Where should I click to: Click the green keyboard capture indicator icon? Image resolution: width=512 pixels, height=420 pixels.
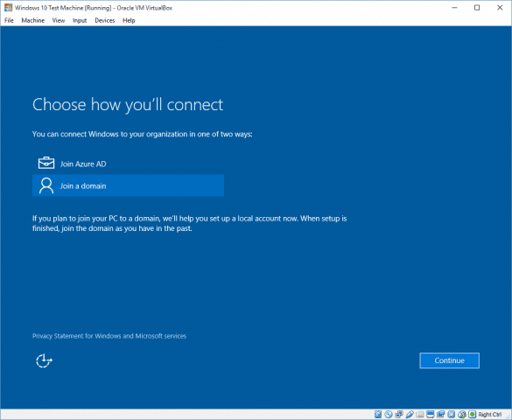(472, 415)
